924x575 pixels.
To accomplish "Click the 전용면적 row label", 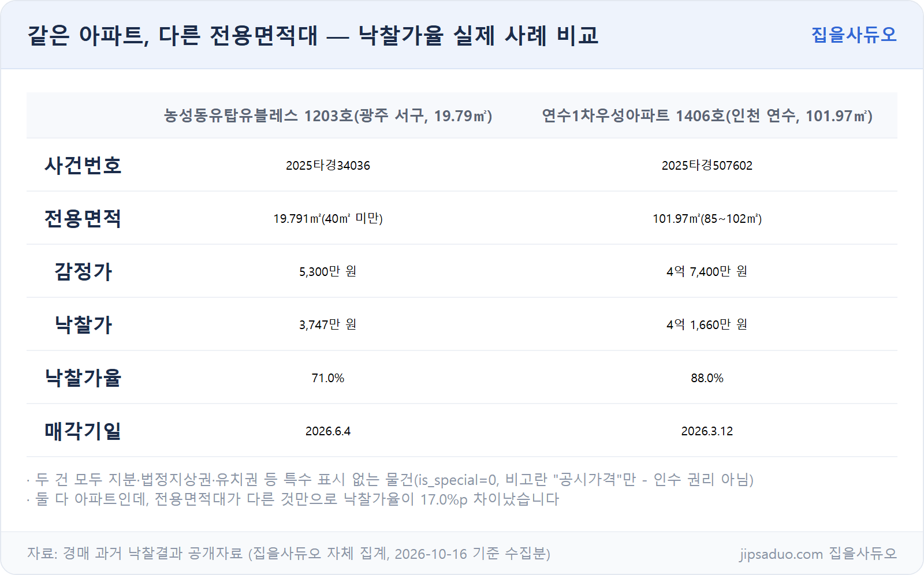I will click(x=83, y=219).
